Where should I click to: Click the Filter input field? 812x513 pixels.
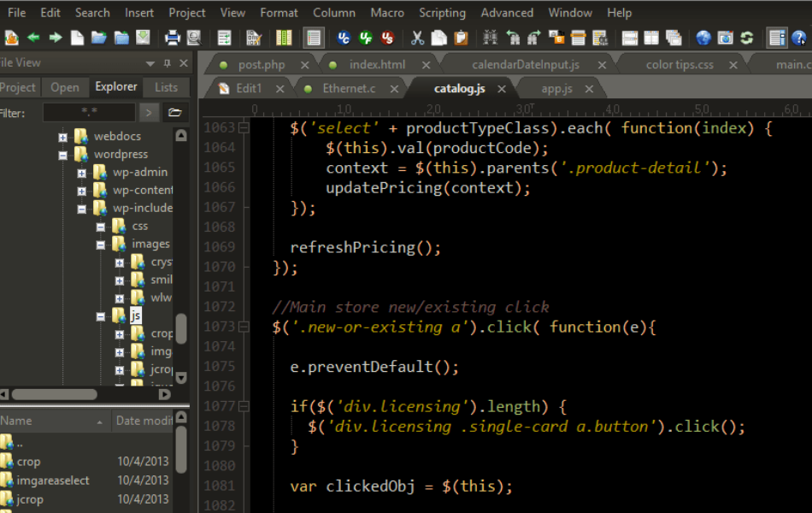coord(89,113)
